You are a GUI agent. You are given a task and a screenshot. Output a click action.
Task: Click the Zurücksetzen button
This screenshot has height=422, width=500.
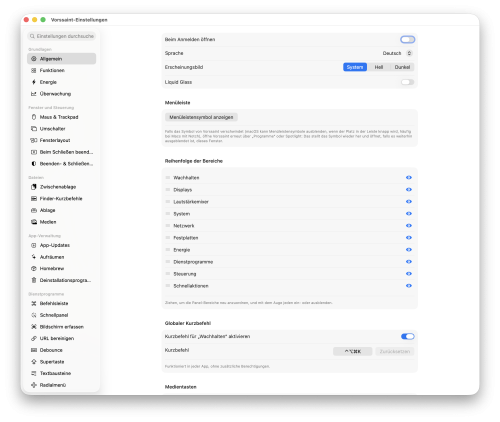(x=395, y=351)
